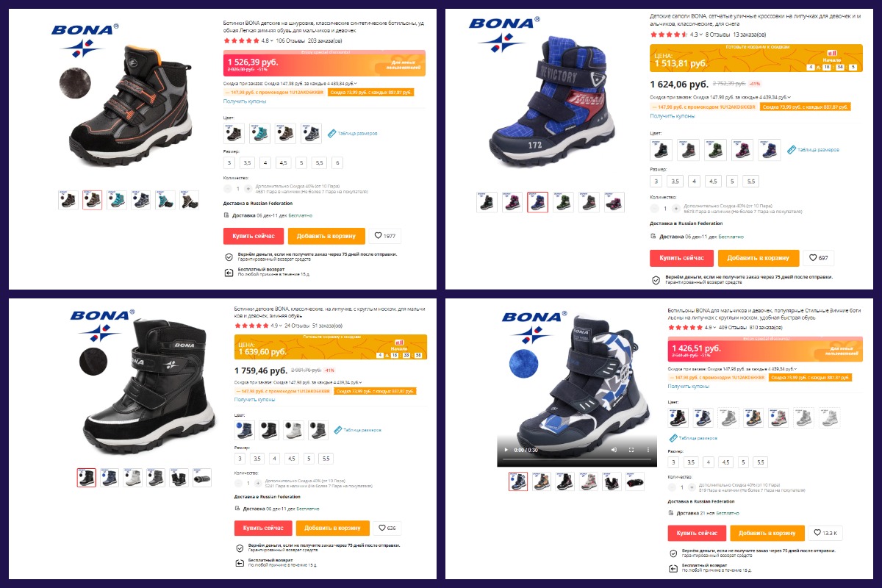Open 'Получить купоны' under 1 624,06 руб.
The image size is (882, 588).
click(672, 115)
